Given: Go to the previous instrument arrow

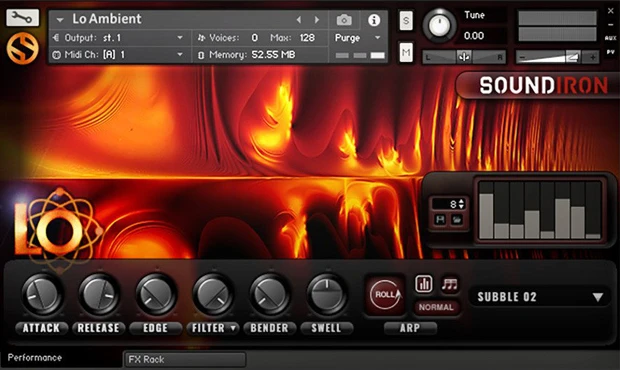Looking at the screenshot, I should [299, 19].
